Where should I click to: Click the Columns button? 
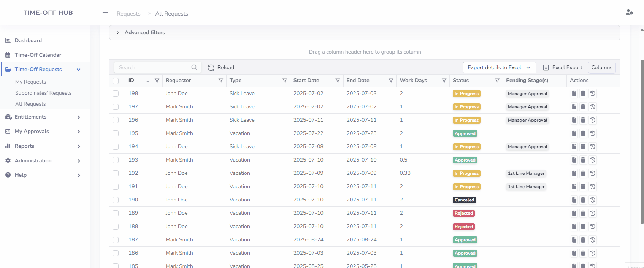click(x=601, y=68)
